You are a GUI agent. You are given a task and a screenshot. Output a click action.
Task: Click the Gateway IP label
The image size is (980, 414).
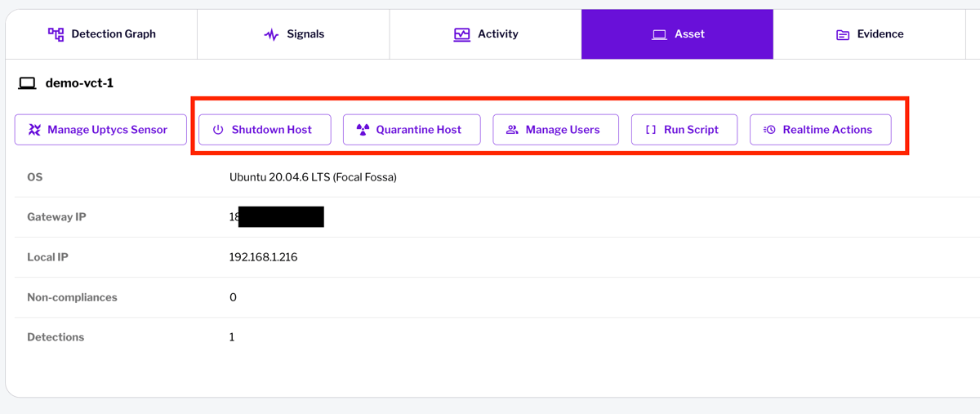point(56,217)
